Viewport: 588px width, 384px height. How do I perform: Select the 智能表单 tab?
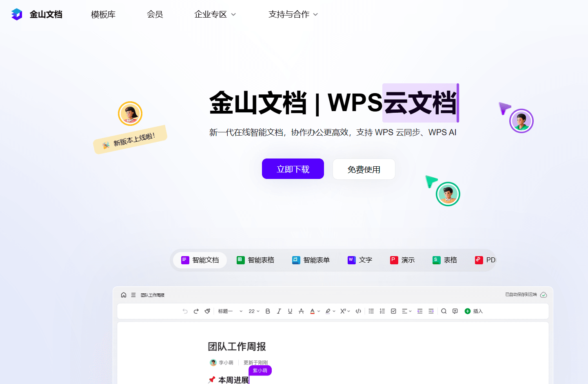tap(311, 260)
